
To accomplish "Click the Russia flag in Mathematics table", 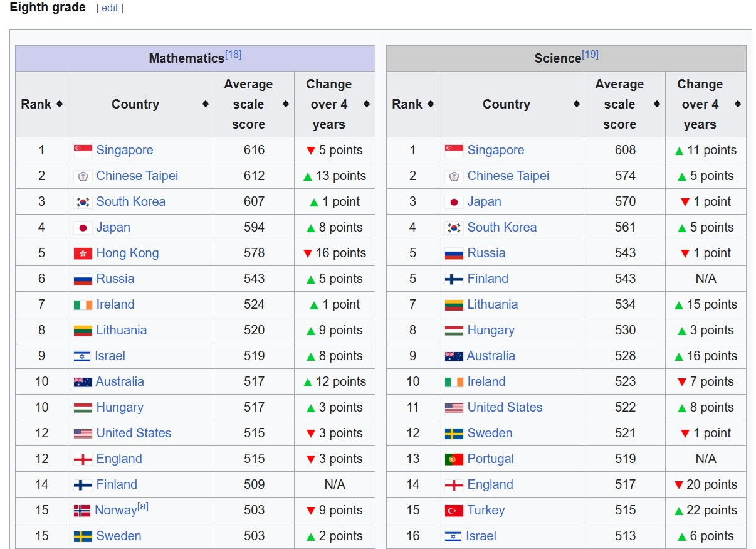I will click(x=83, y=279).
